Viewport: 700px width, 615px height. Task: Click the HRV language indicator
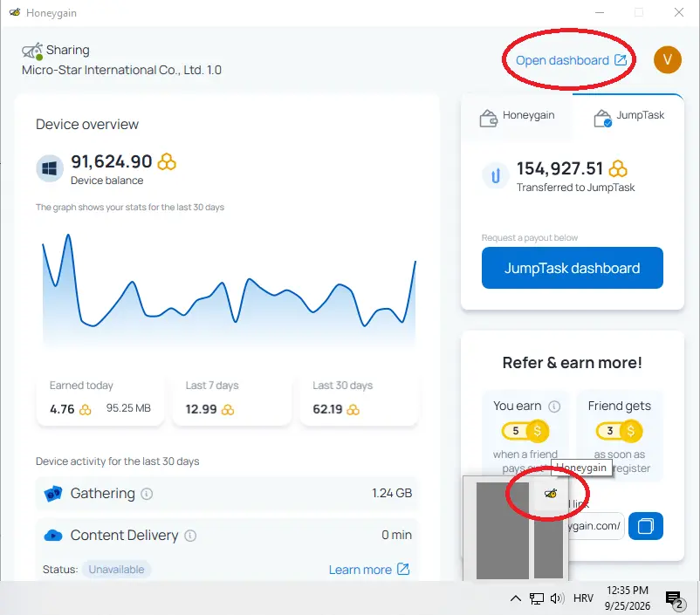(583, 598)
